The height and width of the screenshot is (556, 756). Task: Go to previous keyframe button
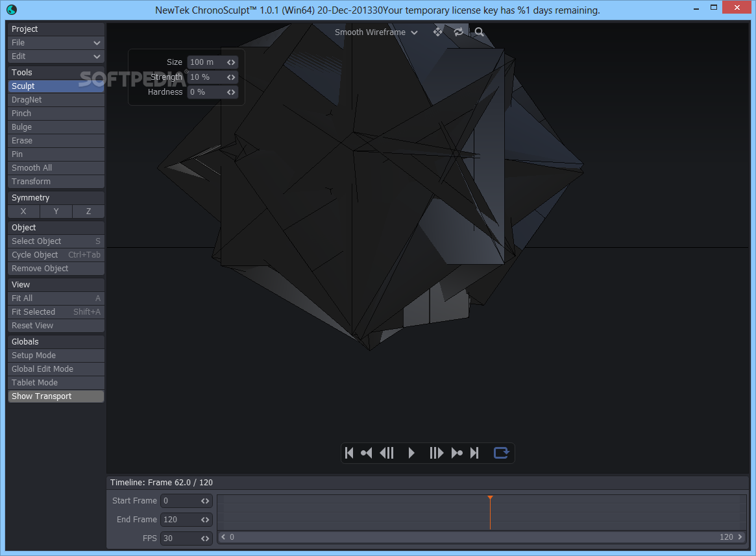pyautogui.click(x=367, y=453)
